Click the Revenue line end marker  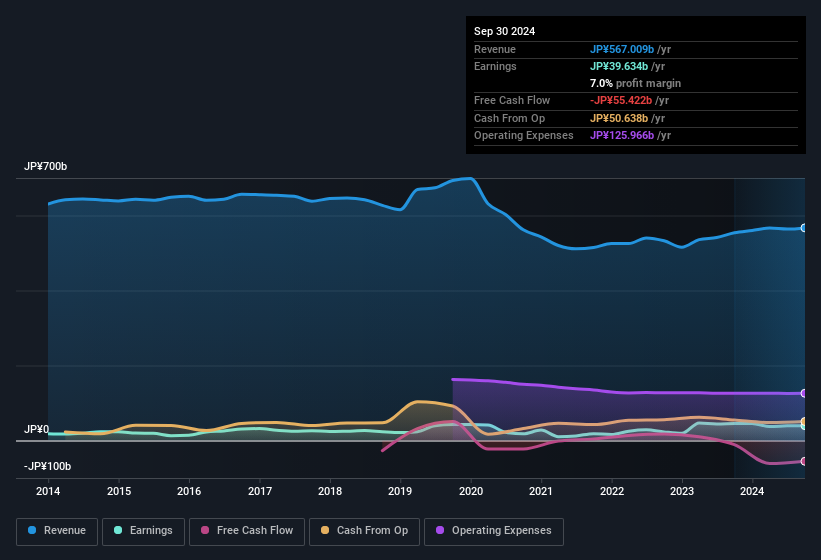(x=804, y=228)
